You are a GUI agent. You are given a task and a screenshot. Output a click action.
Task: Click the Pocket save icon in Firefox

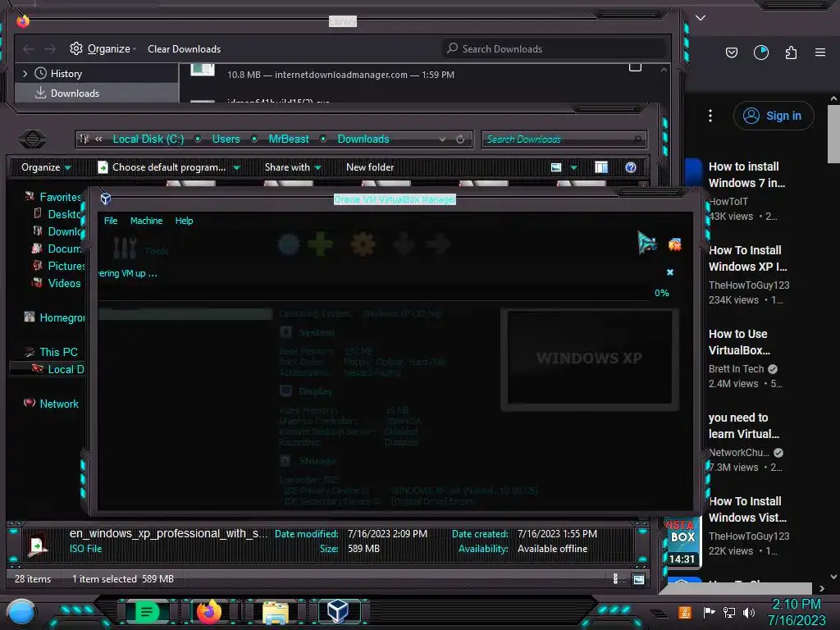[731, 52]
